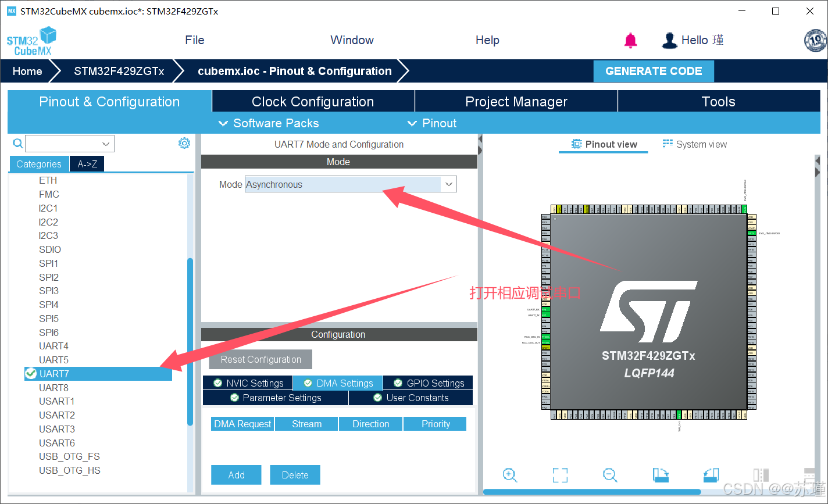The height and width of the screenshot is (504, 828).
Task: Go to the Home breadcrumb
Action: [27, 71]
